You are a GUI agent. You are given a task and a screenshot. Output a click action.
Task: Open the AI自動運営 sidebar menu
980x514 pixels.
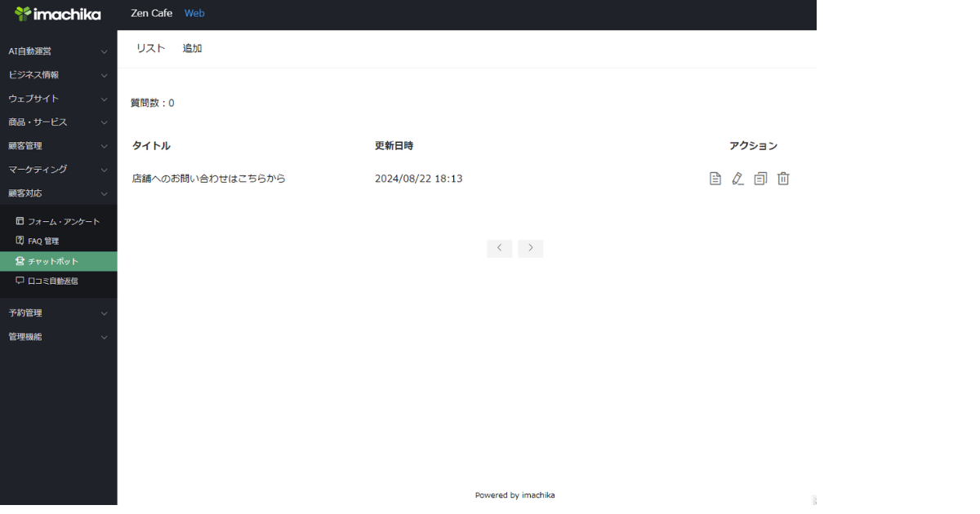(x=59, y=51)
